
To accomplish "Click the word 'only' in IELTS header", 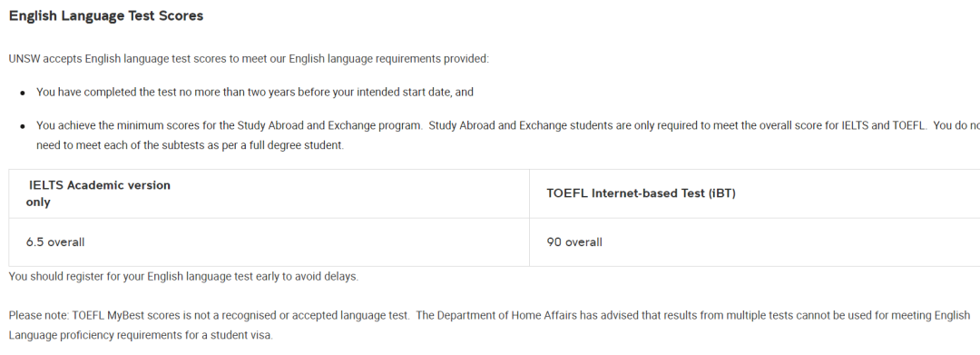I will tap(38, 202).
